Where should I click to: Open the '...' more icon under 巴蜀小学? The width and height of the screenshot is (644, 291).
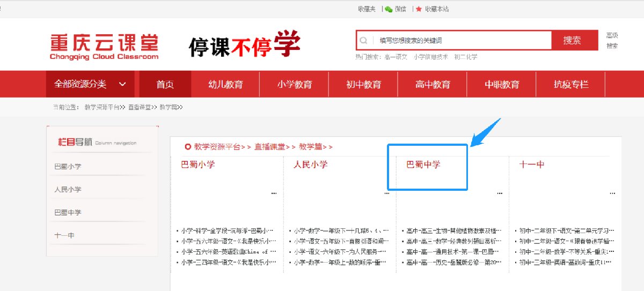tap(274, 193)
